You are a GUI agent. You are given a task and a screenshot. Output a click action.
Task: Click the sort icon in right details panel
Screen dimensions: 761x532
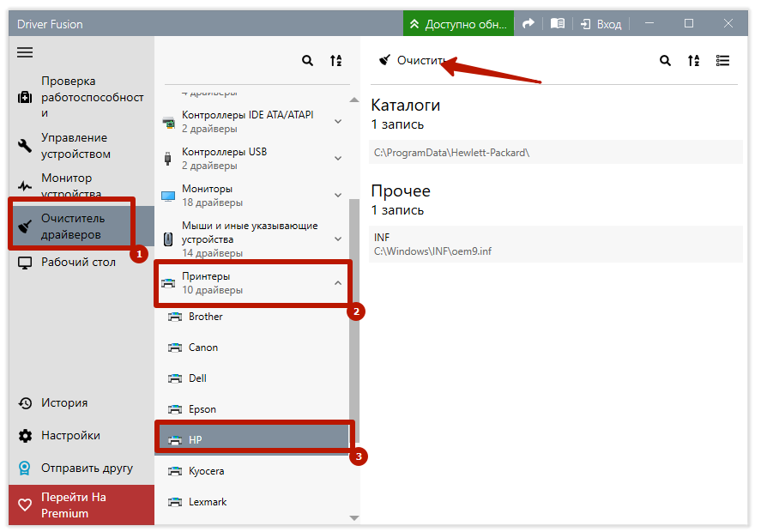(x=693, y=61)
